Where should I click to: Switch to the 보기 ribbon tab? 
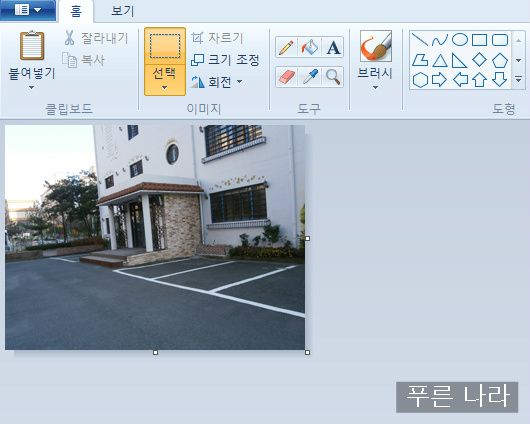(123, 11)
